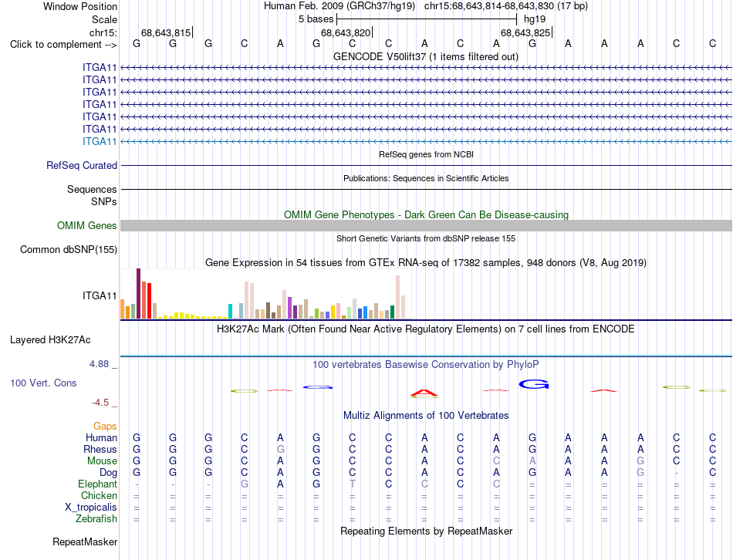This screenshot has height=560, width=733.
Task: Select the light-blue ITGA11 transcript label
Action: point(100,141)
